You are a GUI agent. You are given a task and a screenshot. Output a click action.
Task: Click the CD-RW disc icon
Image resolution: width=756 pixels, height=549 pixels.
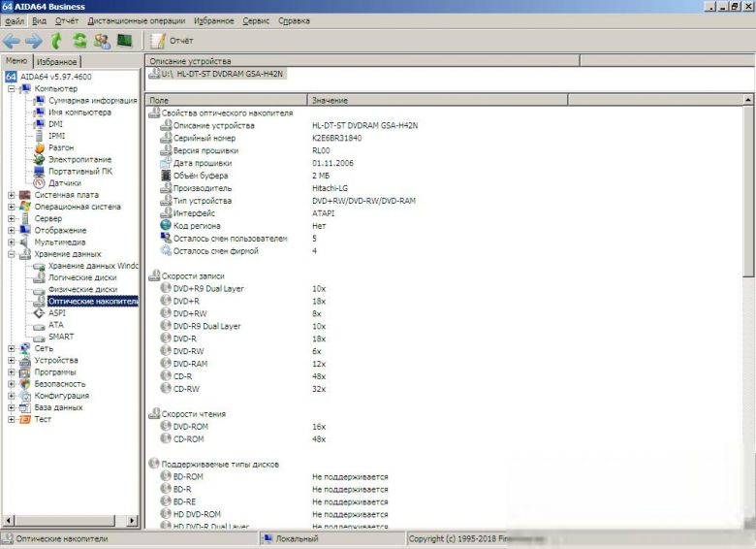click(x=166, y=389)
